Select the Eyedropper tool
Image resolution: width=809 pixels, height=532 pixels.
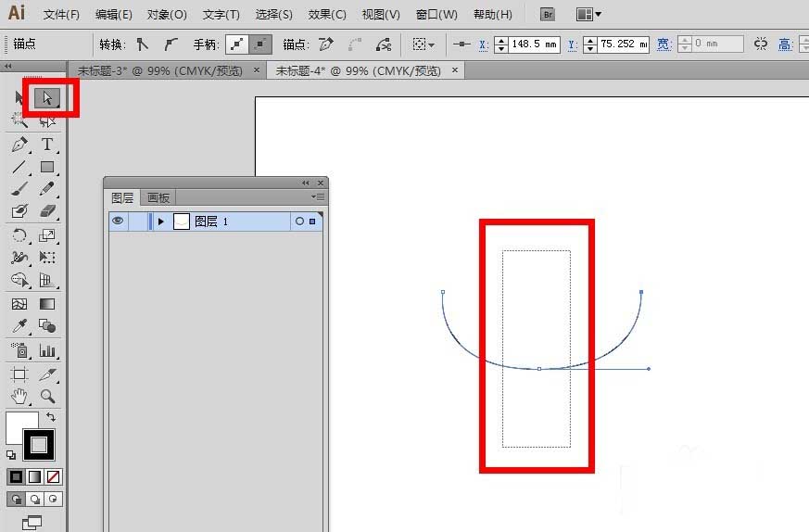(x=19, y=326)
